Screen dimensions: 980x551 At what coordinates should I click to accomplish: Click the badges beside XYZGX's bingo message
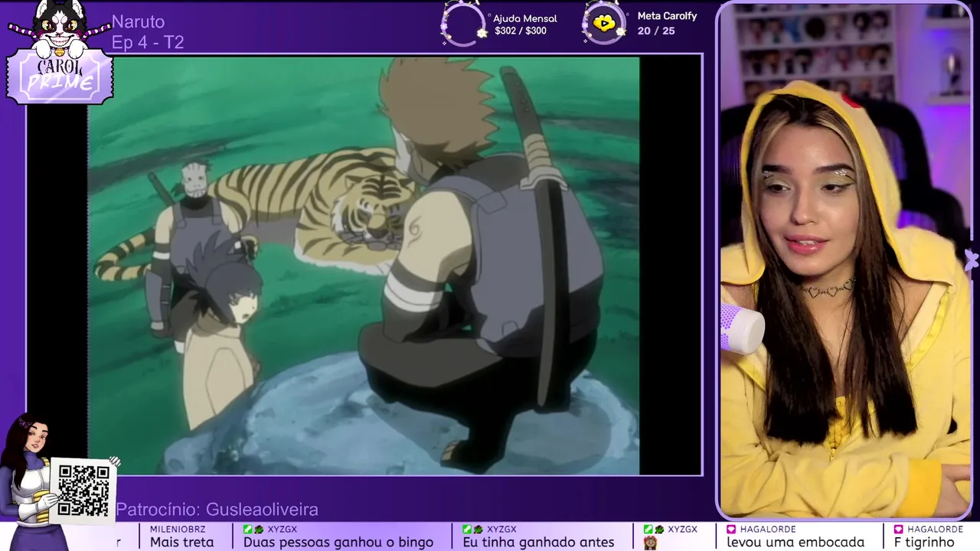(x=254, y=530)
